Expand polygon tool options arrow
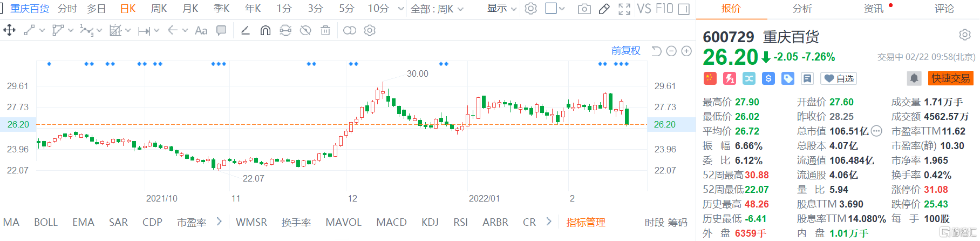 [x=71, y=31]
